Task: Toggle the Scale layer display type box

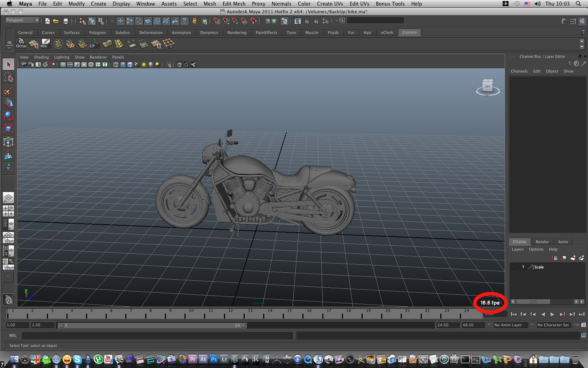Action: pos(523,267)
